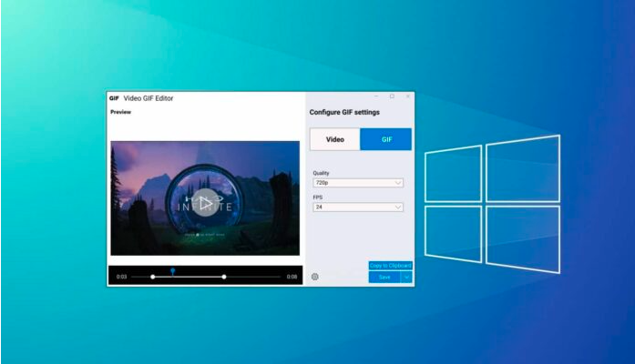This screenshot has width=635, height=364.
Task: Click the Preview label
Action: [120, 112]
